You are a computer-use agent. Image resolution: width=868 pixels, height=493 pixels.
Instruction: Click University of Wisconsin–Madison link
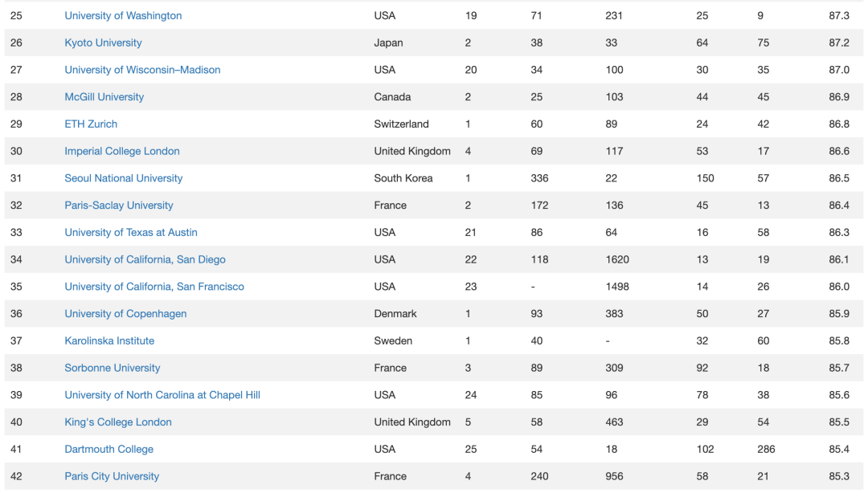pyautogui.click(x=142, y=70)
